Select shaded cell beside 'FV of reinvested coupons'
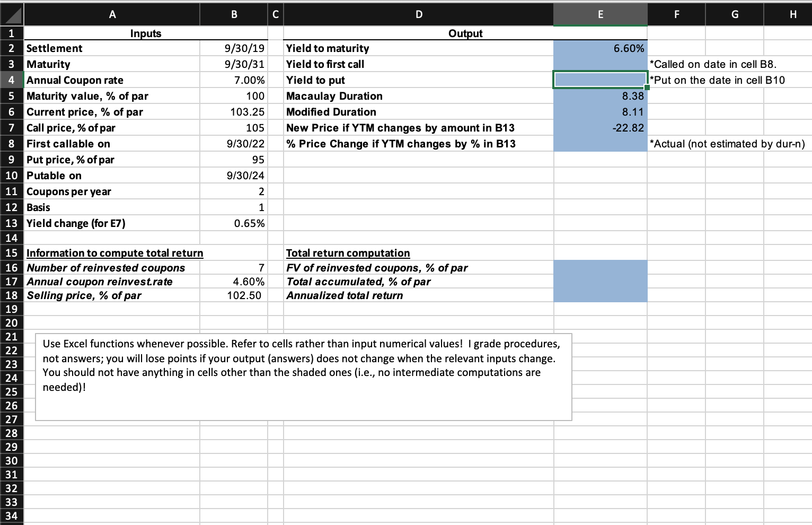This screenshot has width=812, height=525. pos(601,268)
